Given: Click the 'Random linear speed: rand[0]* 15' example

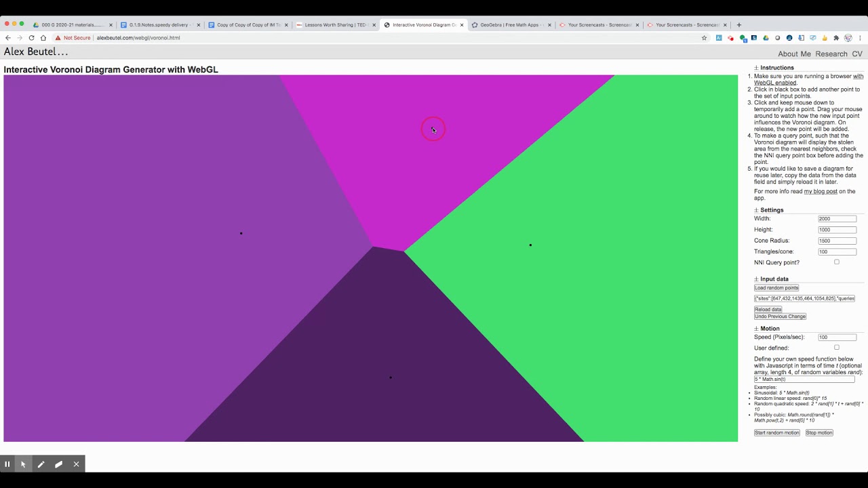Looking at the screenshot, I should 791,399.
